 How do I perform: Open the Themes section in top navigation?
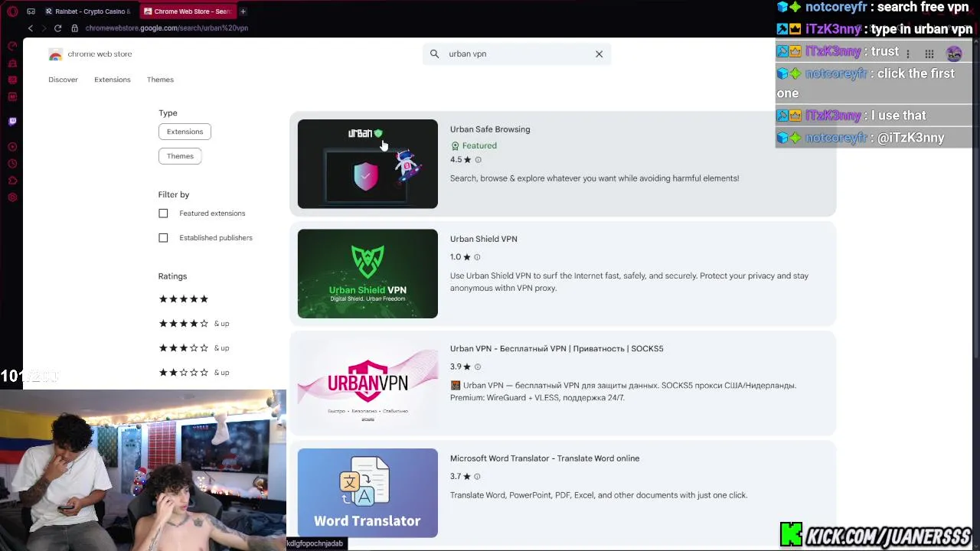(x=160, y=80)
